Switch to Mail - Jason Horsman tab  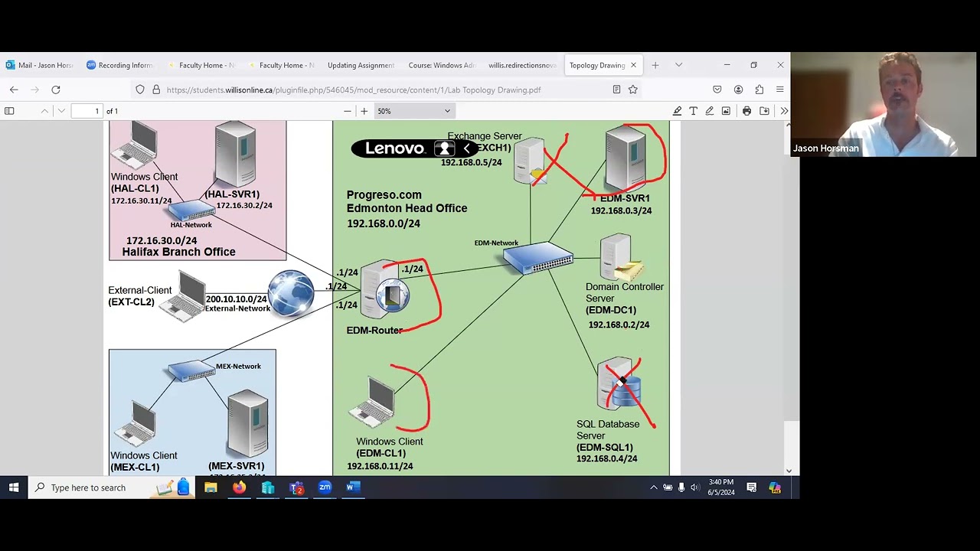tap(40, 65)
